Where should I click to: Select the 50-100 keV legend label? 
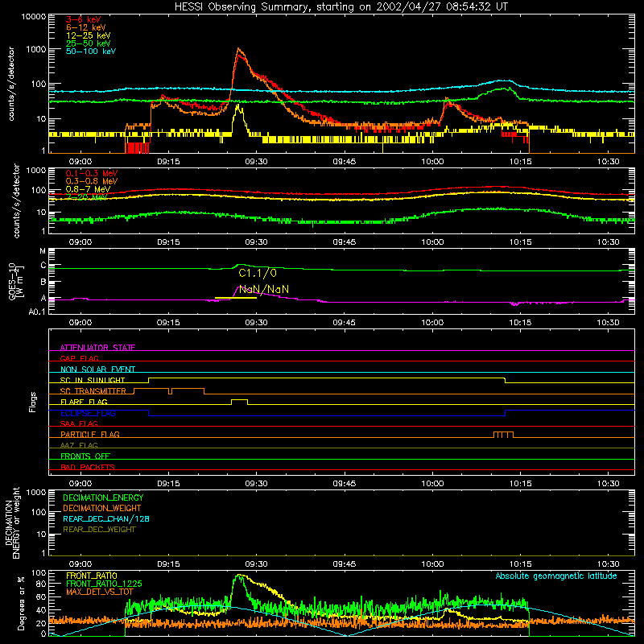[91, 52]
